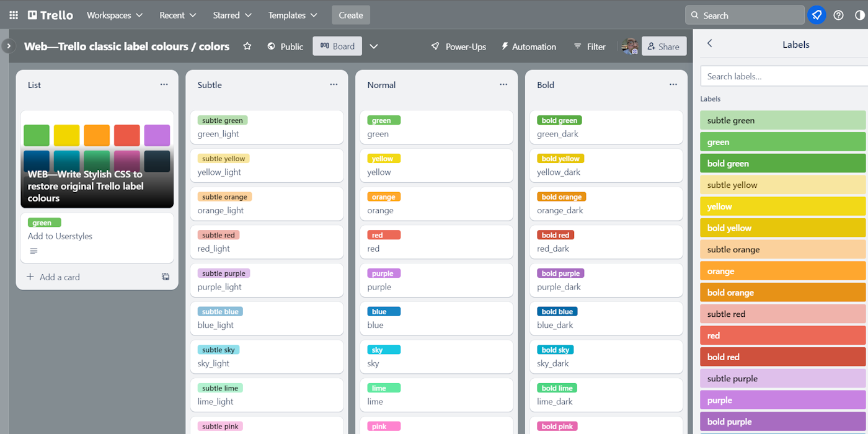Click the card template icon beside Add a card
The width and height of the screenshot is (868, 434).
point(165,277)
